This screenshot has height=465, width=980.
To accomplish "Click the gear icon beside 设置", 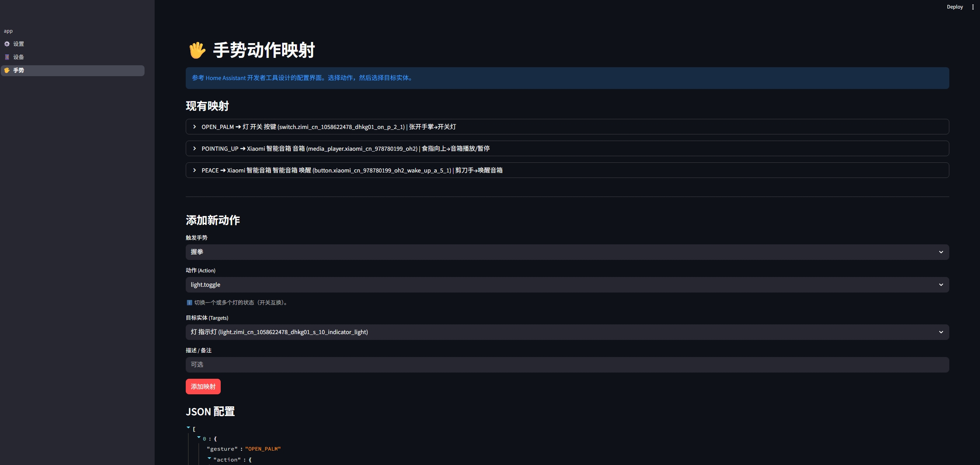I will pos(7,44).
